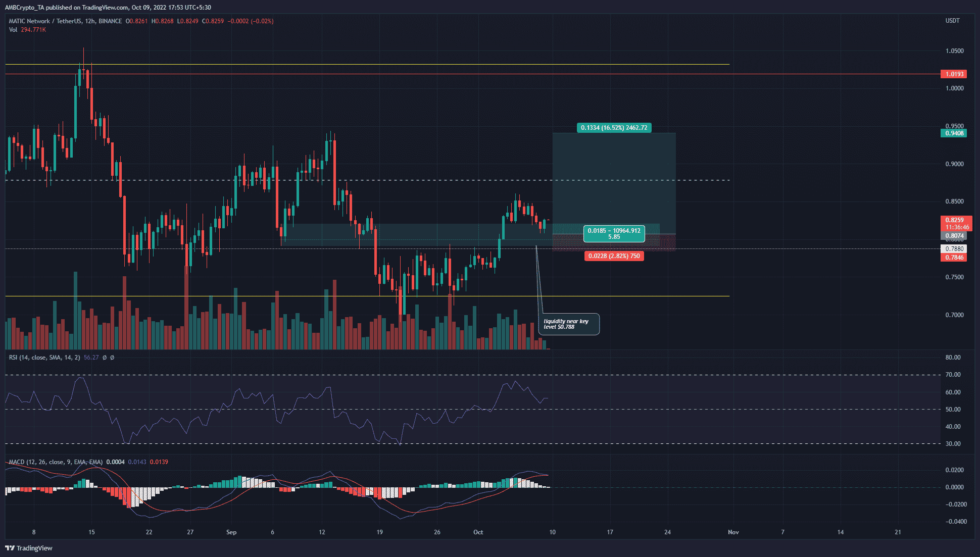Click the red 1.0193 price label
Image resolution: width=980 pixels, height=557 pixels.
coord(953,74)
